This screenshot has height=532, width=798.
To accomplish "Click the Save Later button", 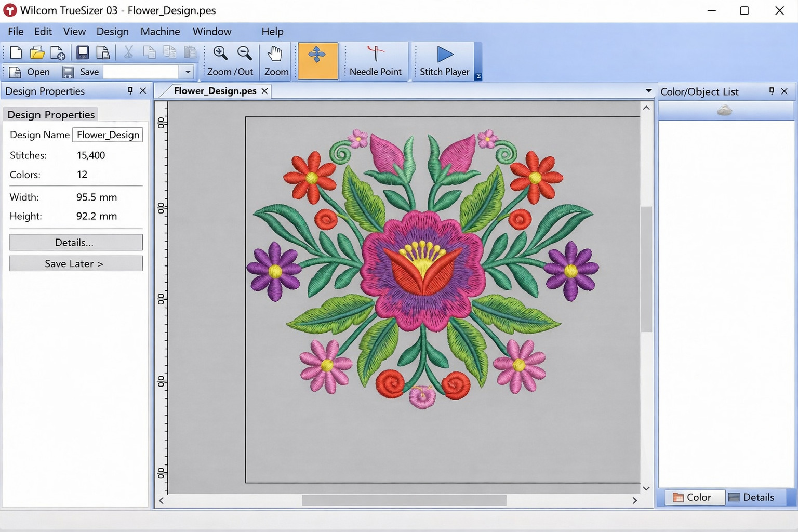I will click(x=75, y=263).
